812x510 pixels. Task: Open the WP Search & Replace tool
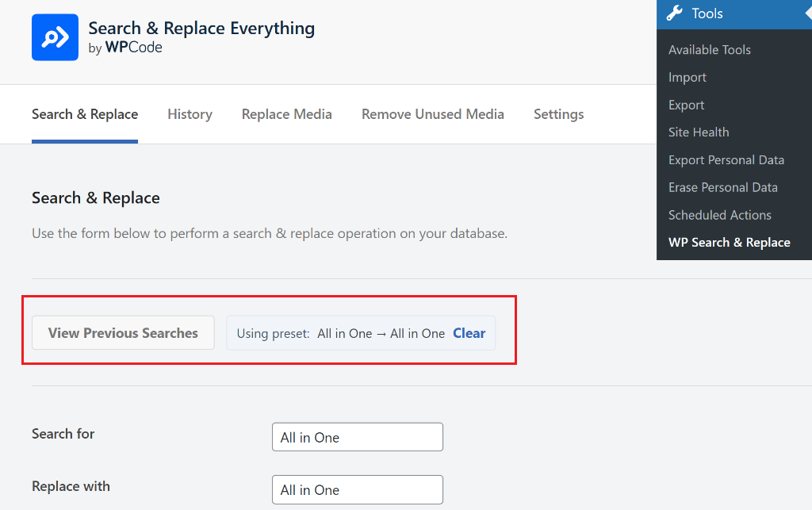(729, 242)
